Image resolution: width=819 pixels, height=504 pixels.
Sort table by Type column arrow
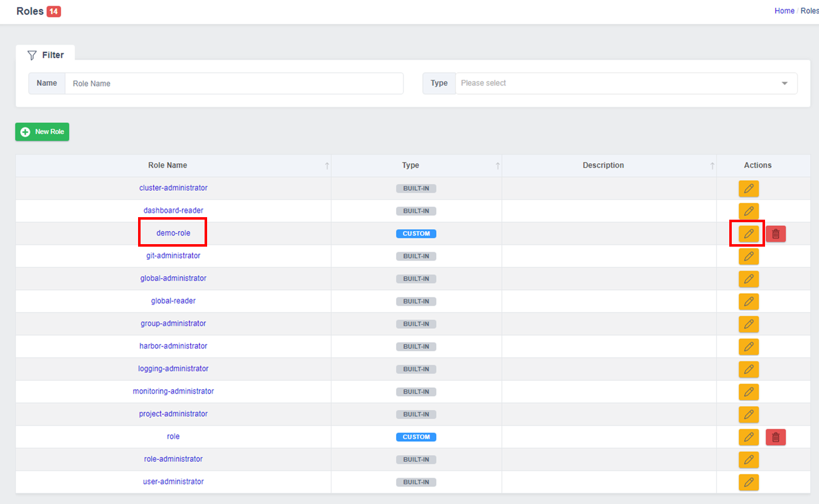pos(498,166)
